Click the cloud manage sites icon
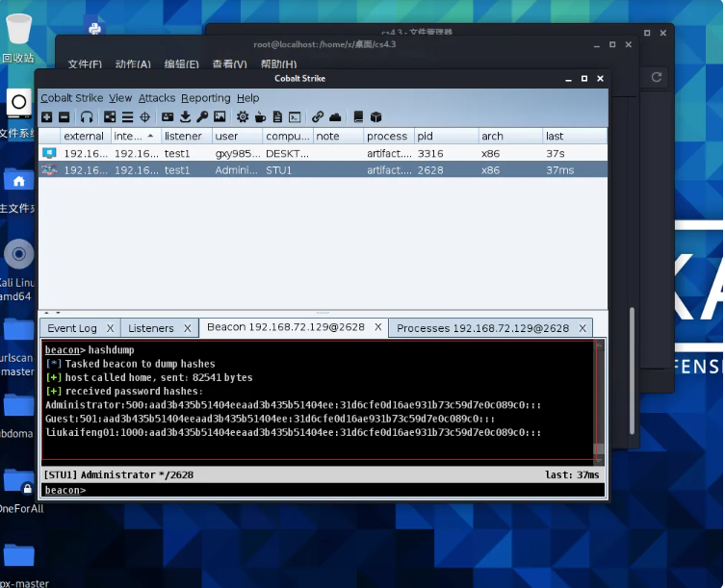Viewport: 725px width, 588px height. pyautogui.click(x=335, y=117)
